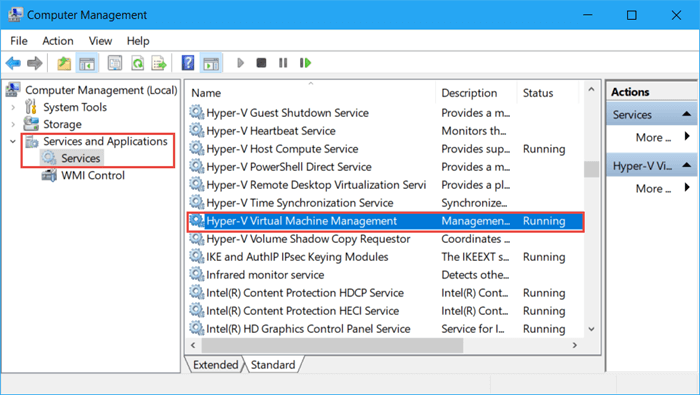The width and height of the screenshot is (700, 395).
Task: Open the View menu
Action: (x=100, y=41)
